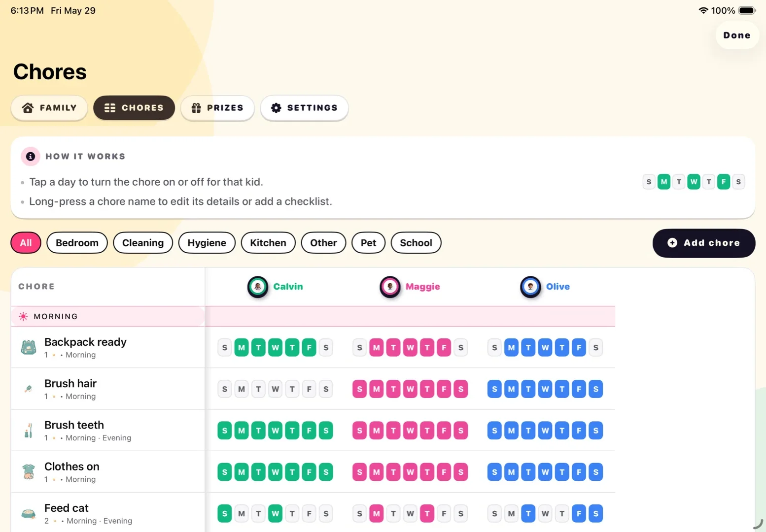Filter chores by School
Screen dimensions: 766x532
coord(416,243)
